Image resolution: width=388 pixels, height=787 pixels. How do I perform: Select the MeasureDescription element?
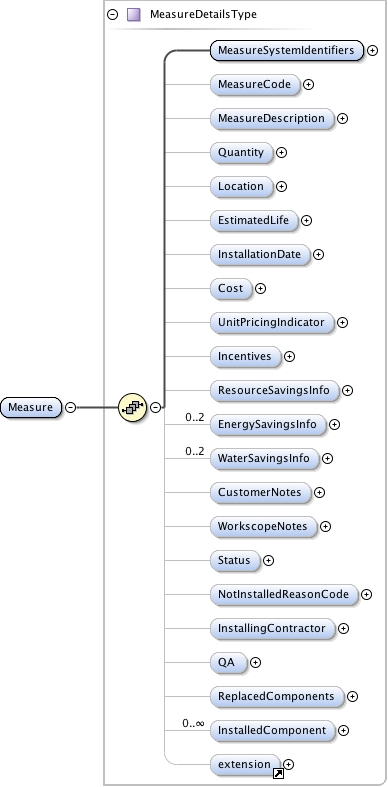tap(272, 118)
